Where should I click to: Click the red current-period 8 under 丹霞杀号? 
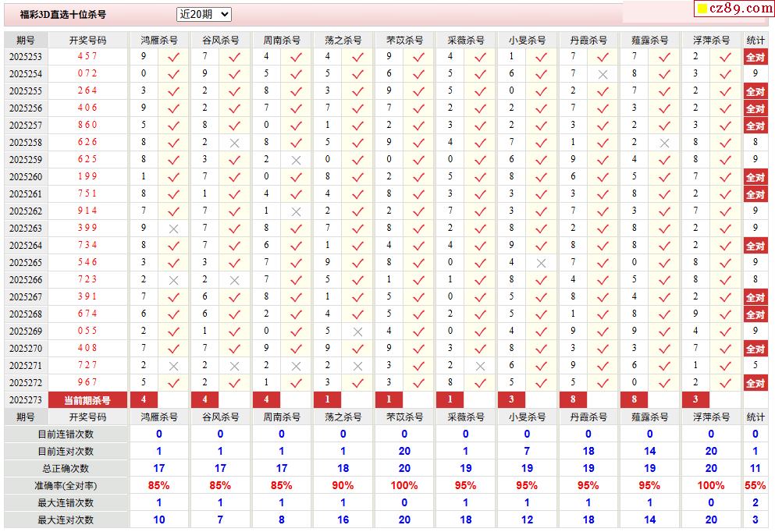573,400
